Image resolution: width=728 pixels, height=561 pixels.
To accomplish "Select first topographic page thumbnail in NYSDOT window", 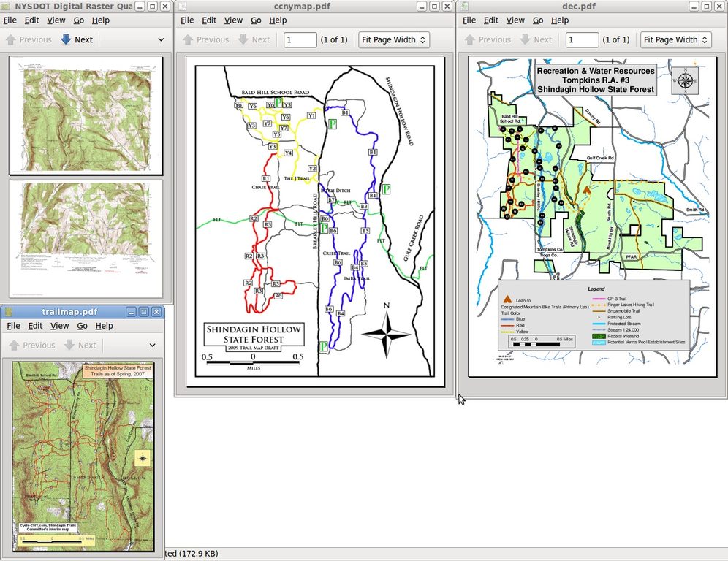I will tap(86, 115).
